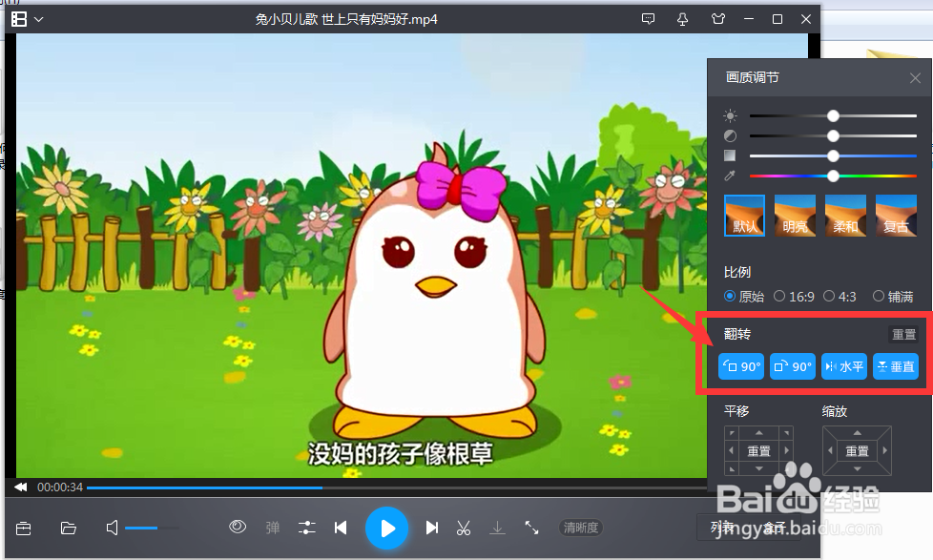Screen dimensions: 933x560
Task: Pan video up with 平移 up arrow
Action: point(758,433)
